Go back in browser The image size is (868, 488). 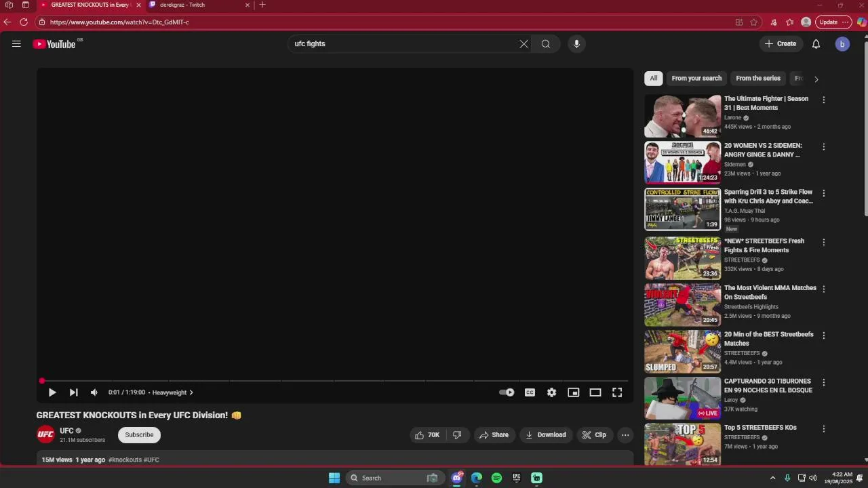7,22
